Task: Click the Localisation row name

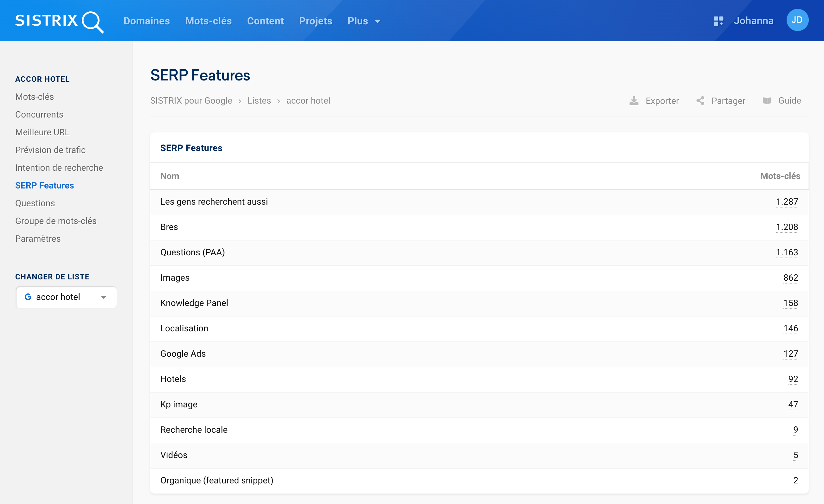Action: 184,328
